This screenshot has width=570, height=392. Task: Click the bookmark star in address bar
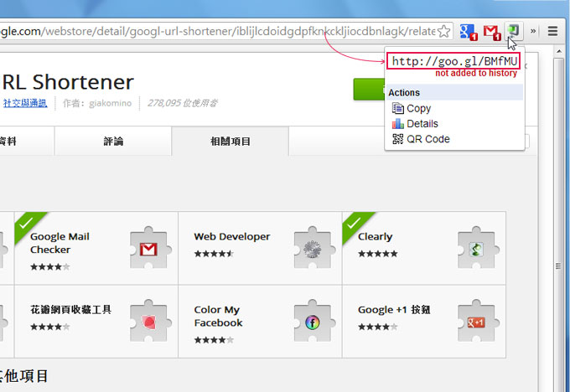[x=444, y=31]
